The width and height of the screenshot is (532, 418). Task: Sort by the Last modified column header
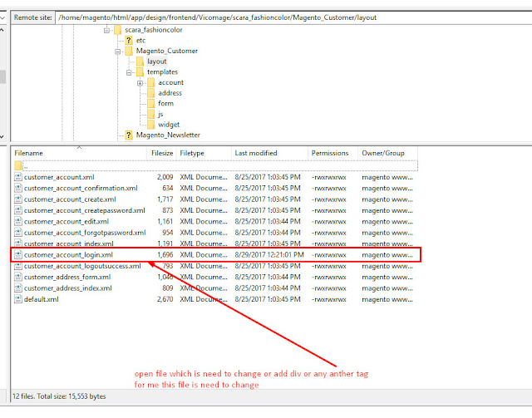269,154
